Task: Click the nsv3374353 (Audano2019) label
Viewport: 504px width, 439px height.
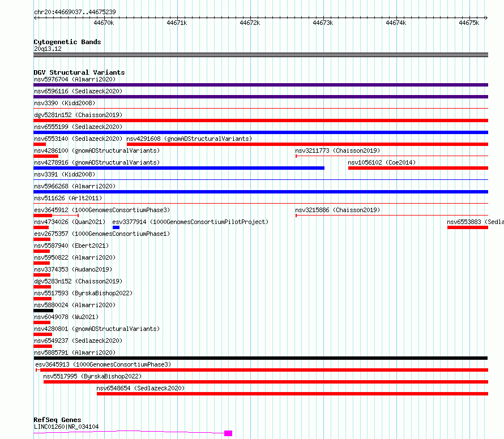Action: coord(73,269)
